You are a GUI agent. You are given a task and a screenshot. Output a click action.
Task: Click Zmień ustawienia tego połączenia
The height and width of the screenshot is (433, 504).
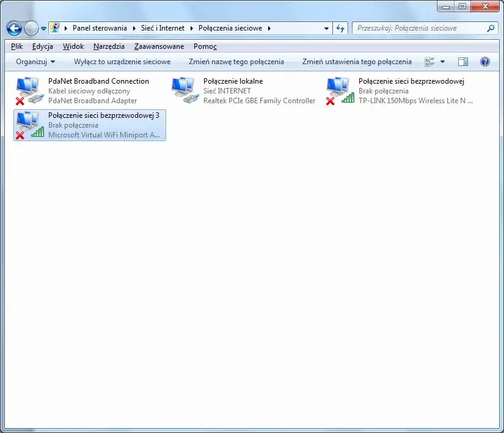tap(353, 61)
